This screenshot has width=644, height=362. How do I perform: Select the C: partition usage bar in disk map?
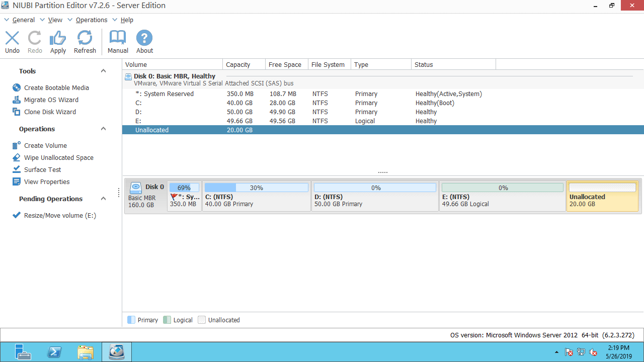click(x=256, y=188)
